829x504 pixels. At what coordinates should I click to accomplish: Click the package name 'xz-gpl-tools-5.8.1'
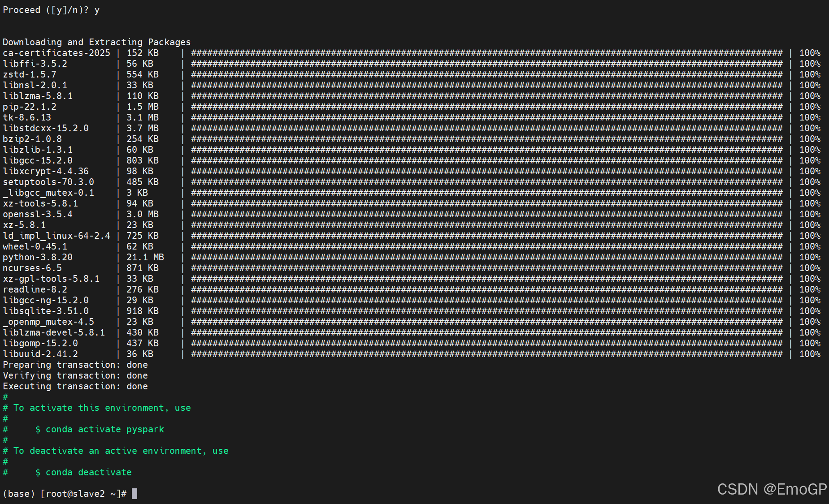pyautogui.click(x=51, y=279)
